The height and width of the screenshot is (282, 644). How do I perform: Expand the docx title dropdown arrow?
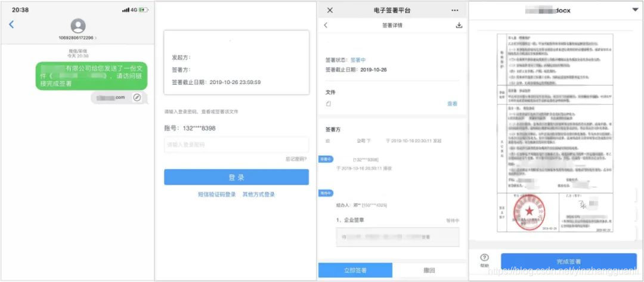click(x=635, y=10)
